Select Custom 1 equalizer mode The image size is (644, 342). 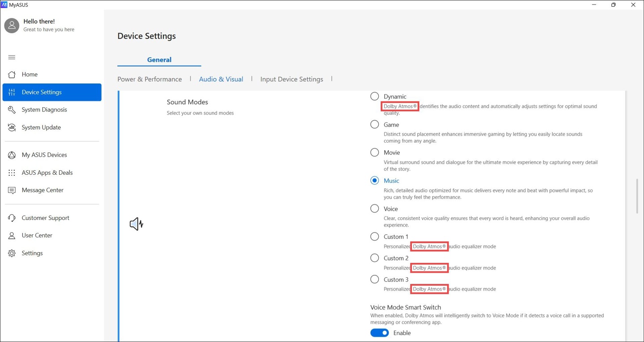pyautogui.click(x=375, y=236)
